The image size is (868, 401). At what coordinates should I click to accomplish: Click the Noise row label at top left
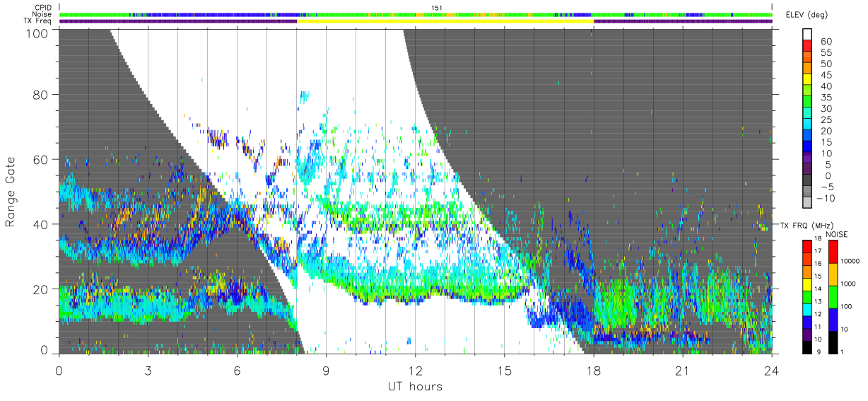43,14
